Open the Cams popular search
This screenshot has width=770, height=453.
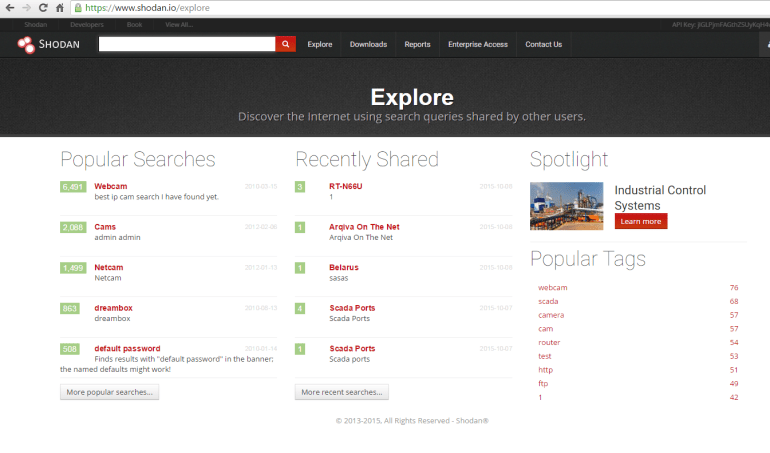(x=105, y=227)
